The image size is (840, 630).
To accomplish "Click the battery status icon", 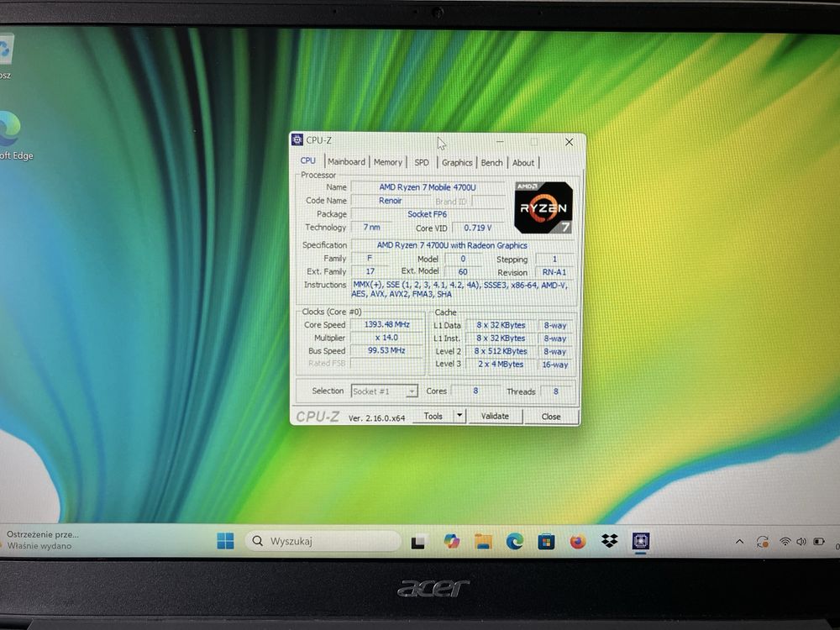I will tap(819, 542).
